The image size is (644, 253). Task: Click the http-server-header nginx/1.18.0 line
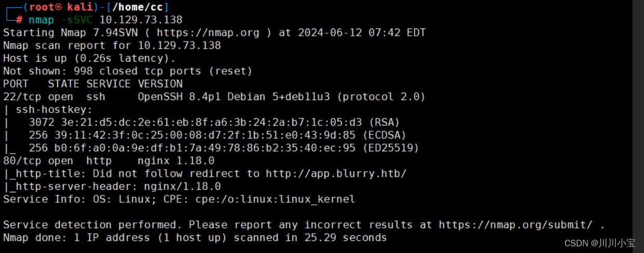112,186
